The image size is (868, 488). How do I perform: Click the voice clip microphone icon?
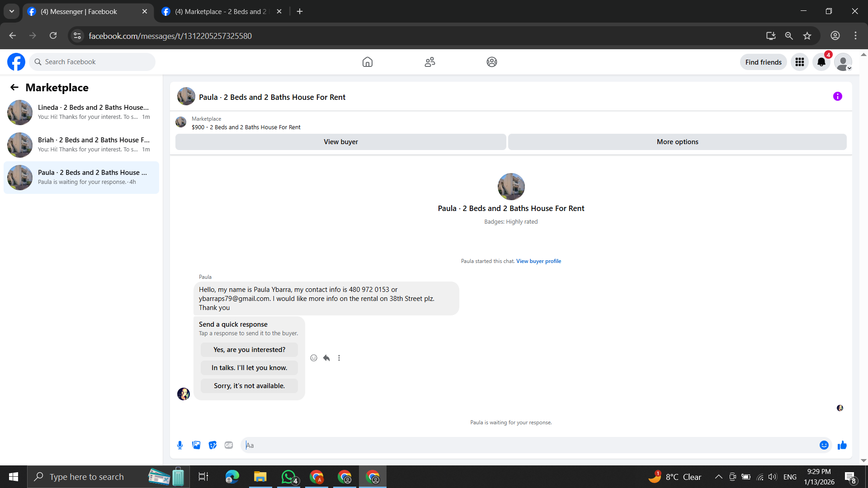180,445
